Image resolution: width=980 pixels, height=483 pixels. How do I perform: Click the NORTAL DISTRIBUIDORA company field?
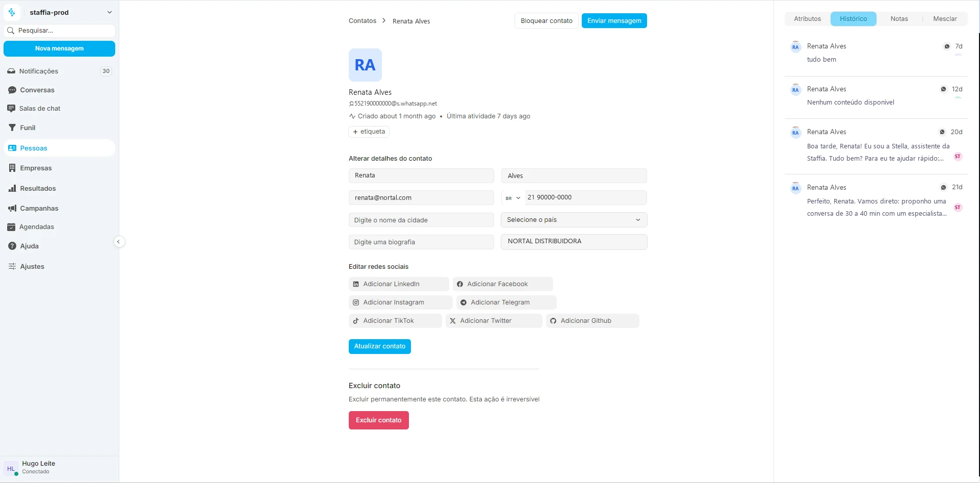click(x=574, y=242)
